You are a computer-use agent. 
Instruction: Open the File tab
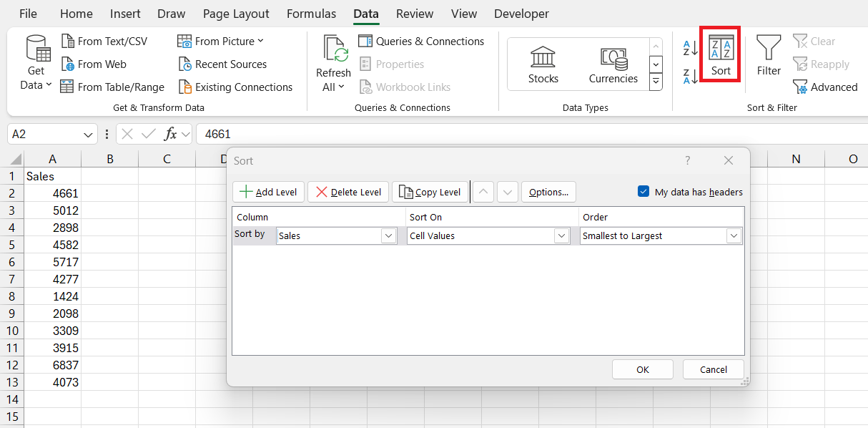point(29,14)
